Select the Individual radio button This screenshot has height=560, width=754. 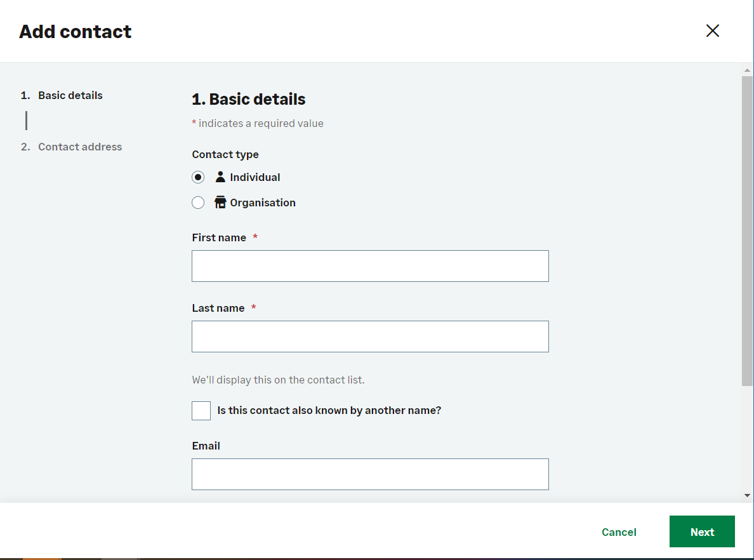(x=198, y=177)
